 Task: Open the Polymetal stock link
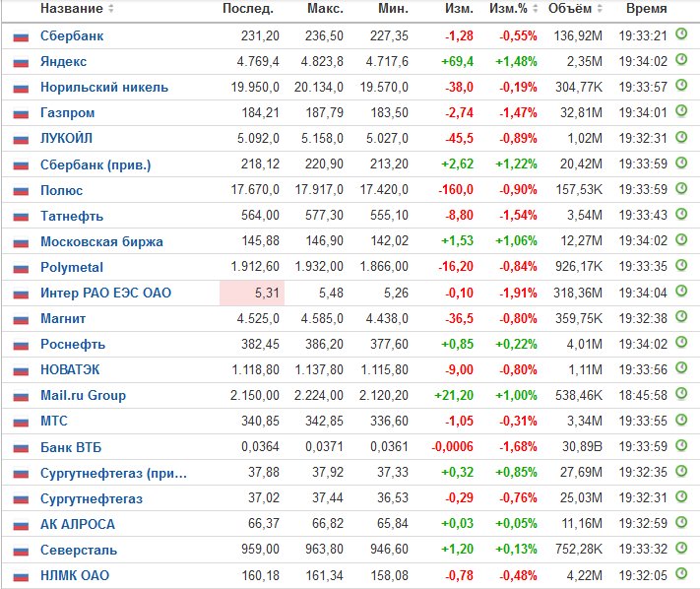point(72,268)
